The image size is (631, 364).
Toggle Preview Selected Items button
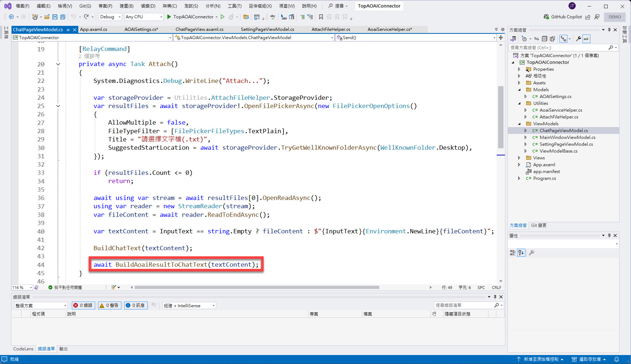tap(586, 39)
